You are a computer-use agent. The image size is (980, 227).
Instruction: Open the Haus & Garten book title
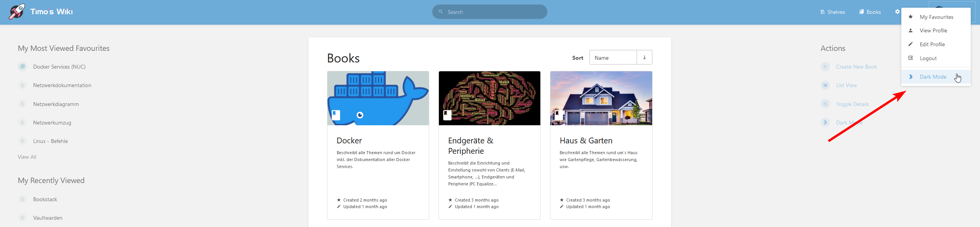pos(586,141)
